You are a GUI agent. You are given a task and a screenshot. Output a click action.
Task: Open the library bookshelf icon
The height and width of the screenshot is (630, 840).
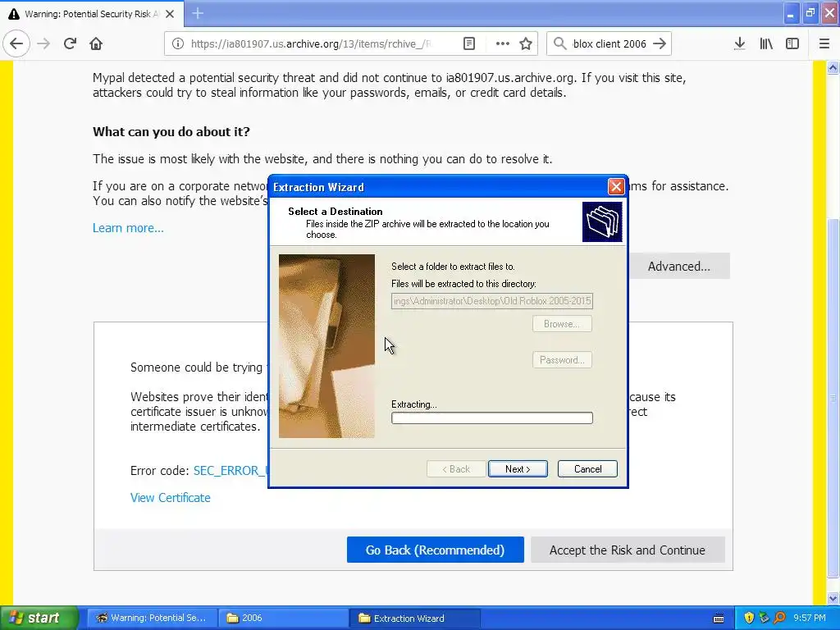point(766,44)
